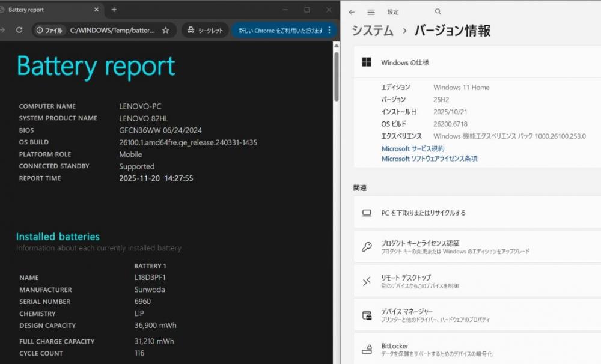Viewport: 601px width, 364px height.
Task: Open the Settings hamburger navigation menu
Action: point(371,12)
